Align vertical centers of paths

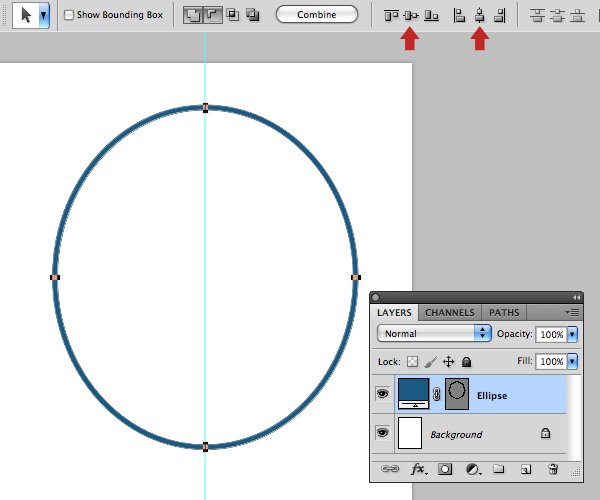pos(411,16)
